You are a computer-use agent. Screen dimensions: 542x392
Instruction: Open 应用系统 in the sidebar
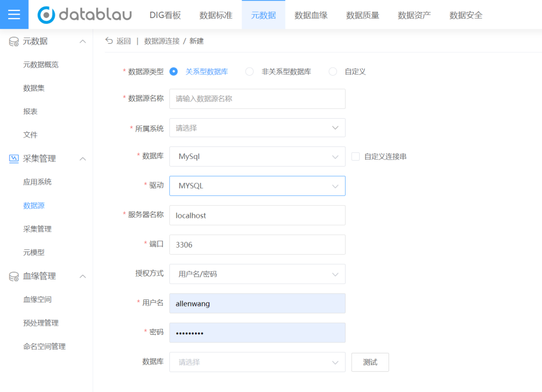[38, 182]
